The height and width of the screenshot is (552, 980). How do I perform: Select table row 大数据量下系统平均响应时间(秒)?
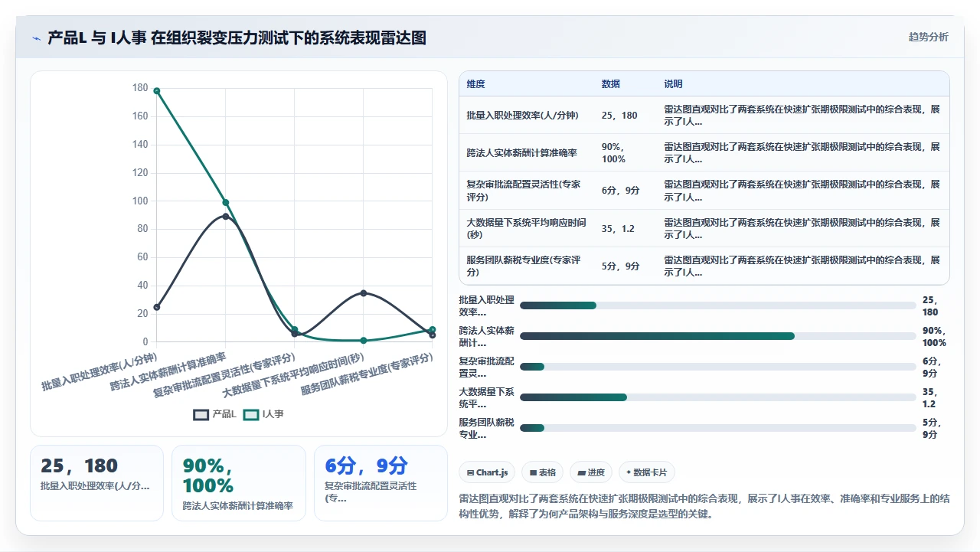[x=704, y=228]
